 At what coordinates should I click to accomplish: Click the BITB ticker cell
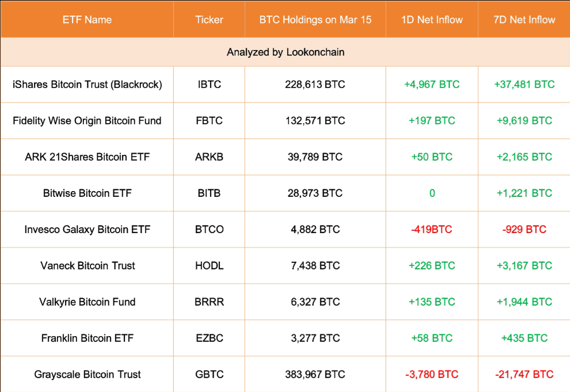[x=209, y=193]
